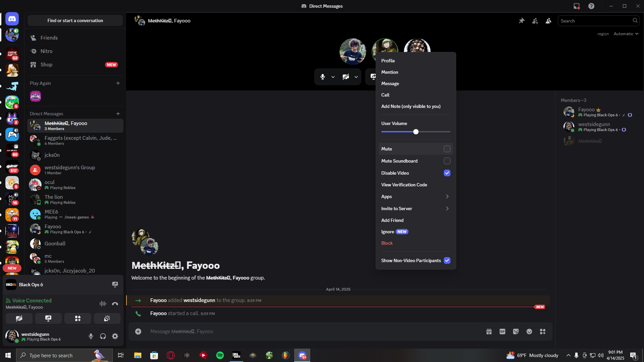Enable the Mute checkbox
This screenshot has width=644, height=362.
click(447, 149)
